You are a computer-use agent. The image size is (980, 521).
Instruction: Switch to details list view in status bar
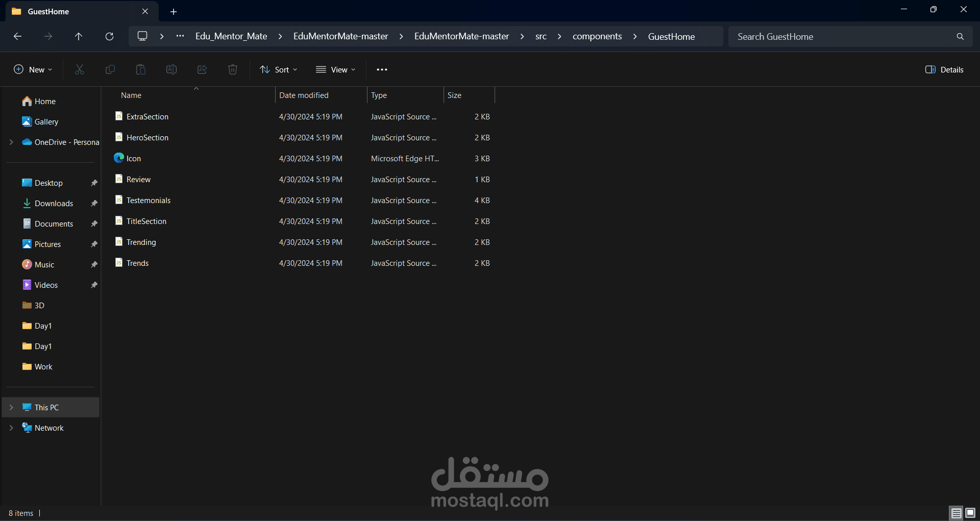point(957,513)
